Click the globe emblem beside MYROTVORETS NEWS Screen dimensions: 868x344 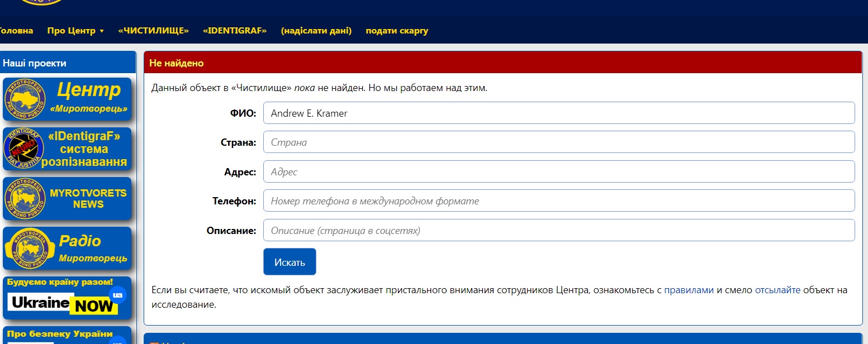point(26,199)
